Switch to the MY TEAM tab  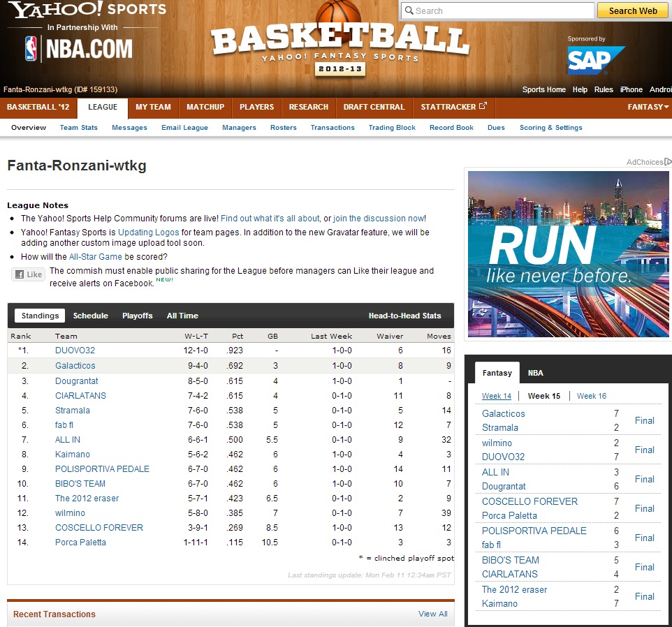point(153,107)
